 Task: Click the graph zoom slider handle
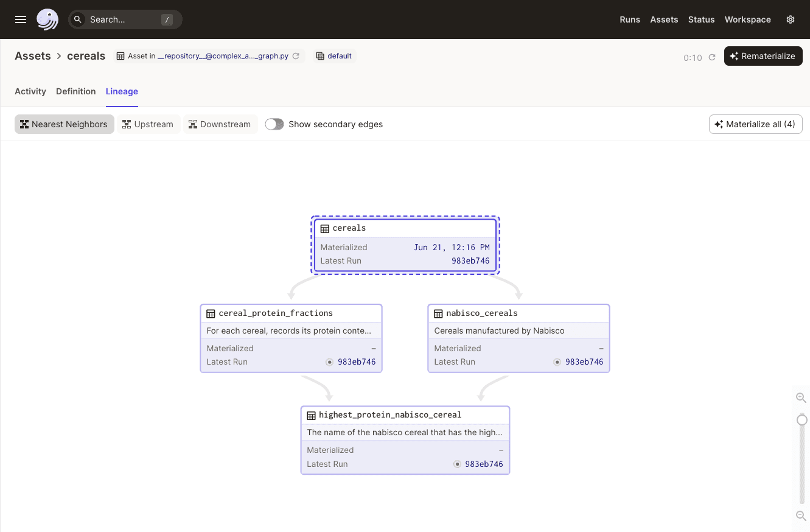[x=802, y=420]
